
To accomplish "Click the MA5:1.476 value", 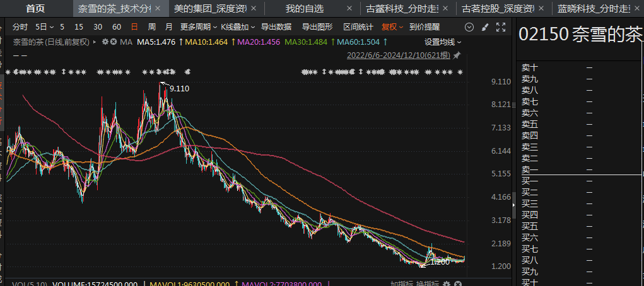I will pos(156,42).
